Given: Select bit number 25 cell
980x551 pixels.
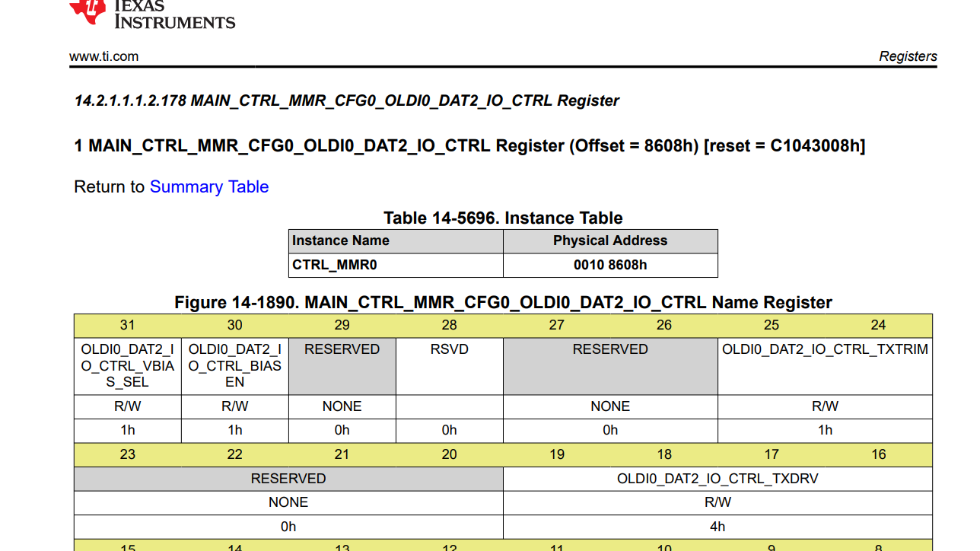Looking at the screenshot, I should pyautogui.click(x=772, y=326).
